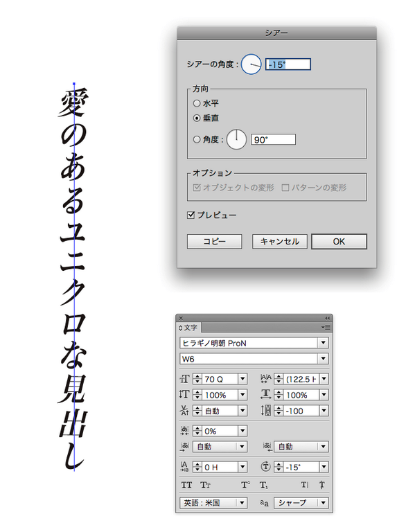
Task: Open the font size 70 Q dropdown arrow
Action: [x=242, y=379]
